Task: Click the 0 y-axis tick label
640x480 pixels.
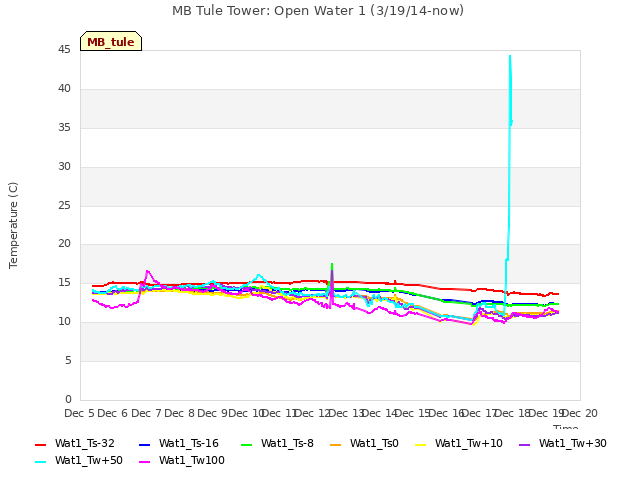Action: click(x=68, y=400)
